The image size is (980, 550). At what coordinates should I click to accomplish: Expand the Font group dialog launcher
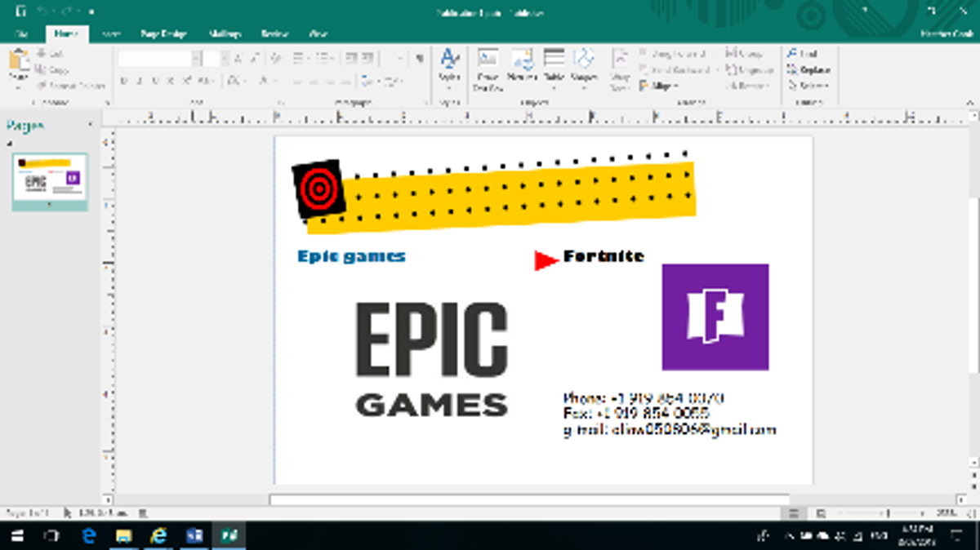tap(280, 103)
